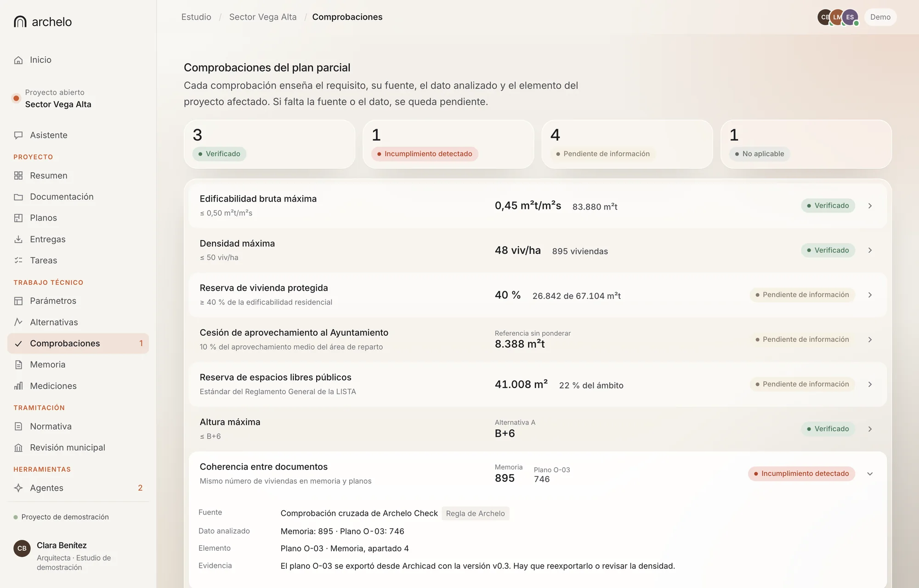Click the Pendiente badge on Reserva de espacios libres

802,384
